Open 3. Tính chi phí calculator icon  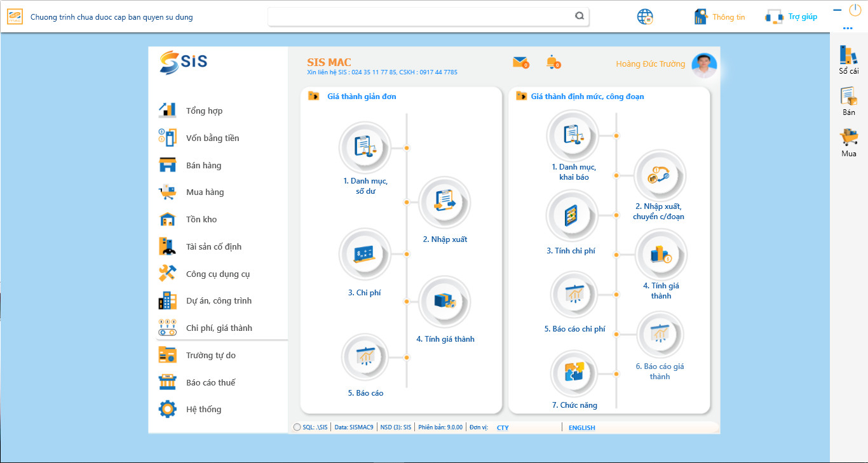[x=571, y=216]
